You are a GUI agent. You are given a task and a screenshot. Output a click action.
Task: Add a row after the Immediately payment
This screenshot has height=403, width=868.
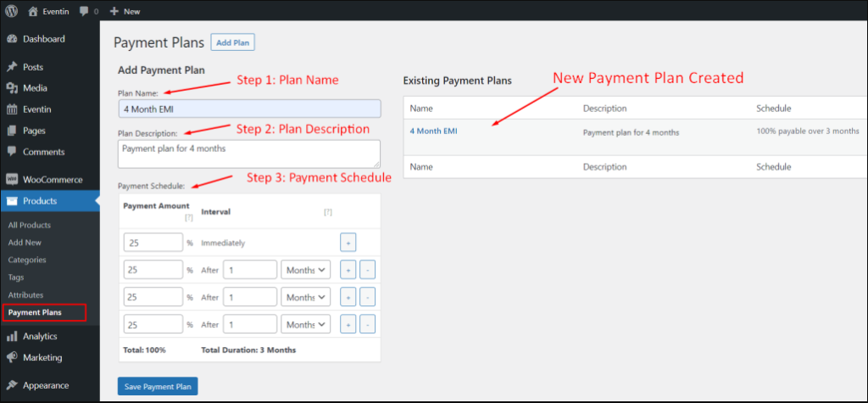click(x=348, y=243)
